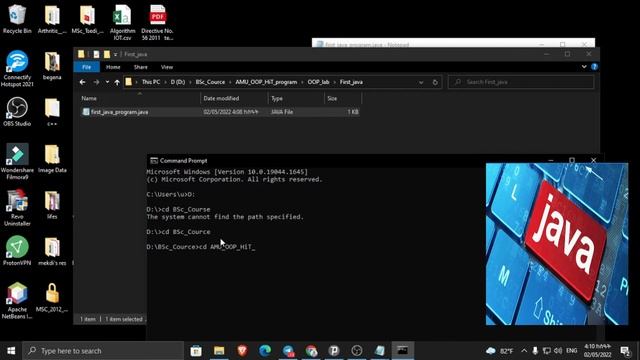640x360 pixels.
Task: Open the recent locations dropdown in File Explorer
Action: [107, 82]
